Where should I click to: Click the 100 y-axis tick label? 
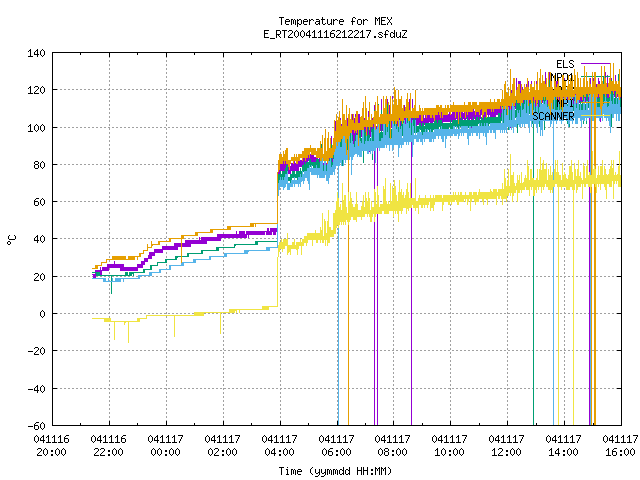(x=36, y=128)
